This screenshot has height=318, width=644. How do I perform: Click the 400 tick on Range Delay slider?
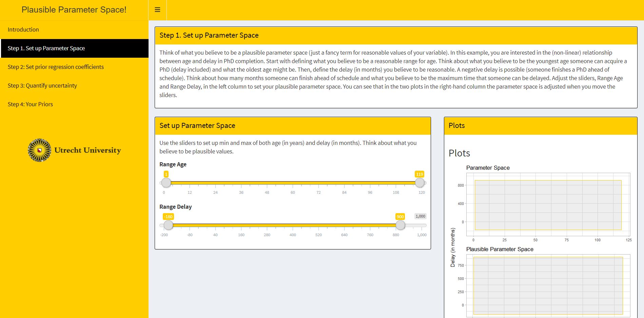(x=293, y=235)
